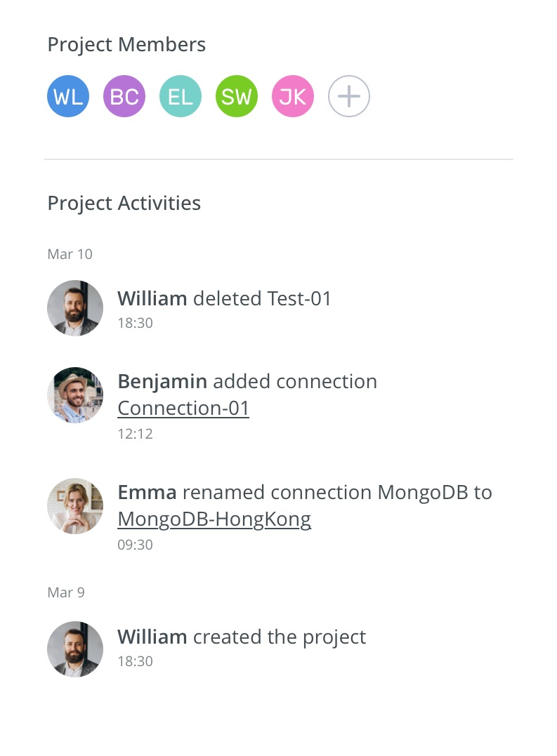Select the Project Members section heading
Screen dimensions: 557x756
click(126, 44)
